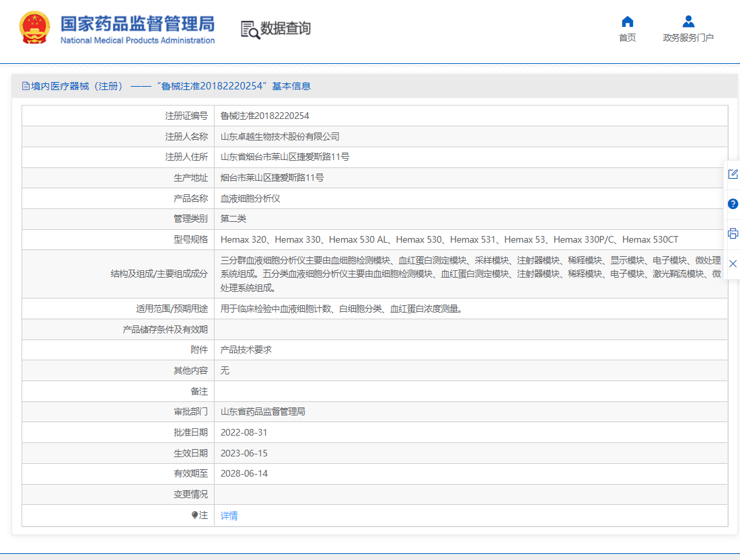
Task: Click the 变更情况 label
Action: tap(190, 494)
